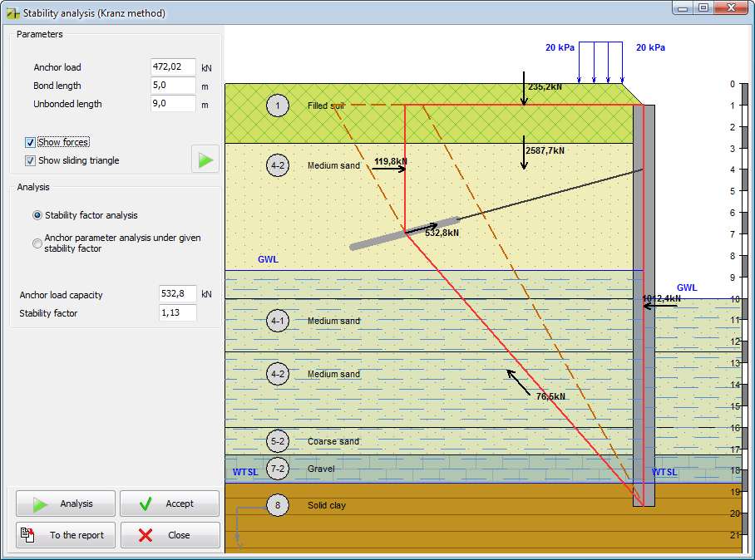Select soil layer circle 4-1 Medium sand
The height and width of the screenshot is (560, 755).
pyautogui.click(x=278, y=321)
